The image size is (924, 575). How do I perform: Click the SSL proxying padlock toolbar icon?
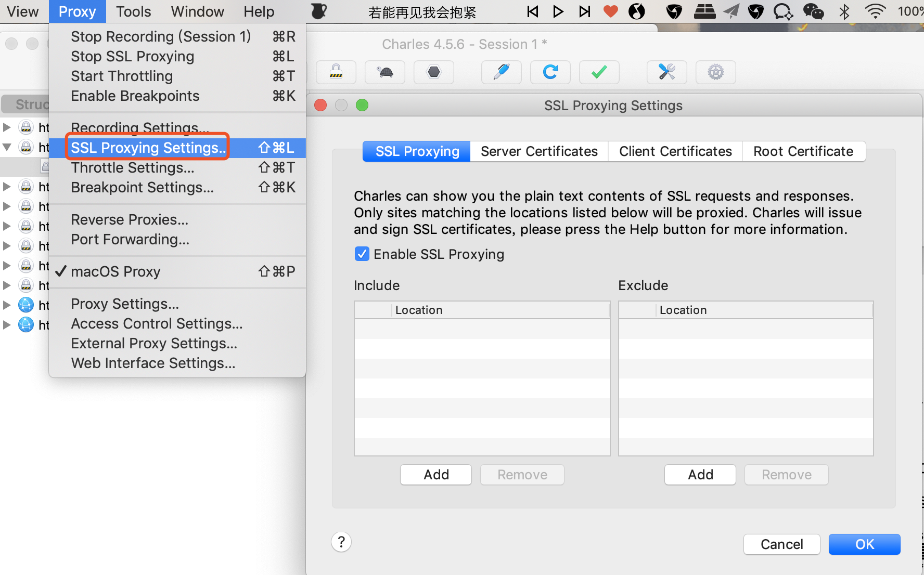(336, 72)
